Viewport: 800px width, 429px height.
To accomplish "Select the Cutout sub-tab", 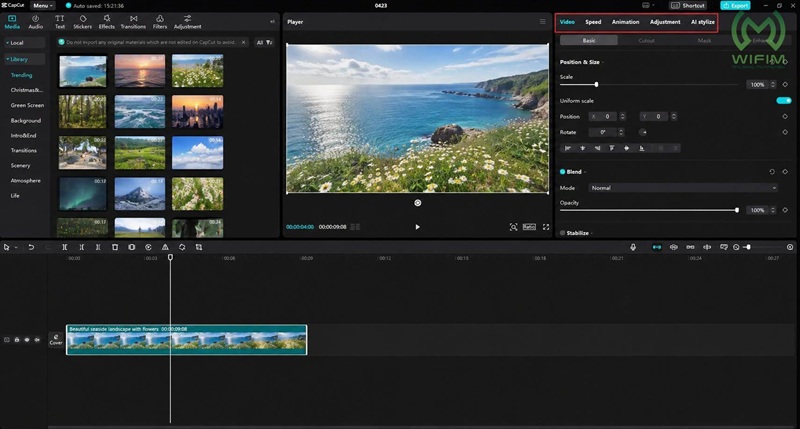I will tap(646, 40).
